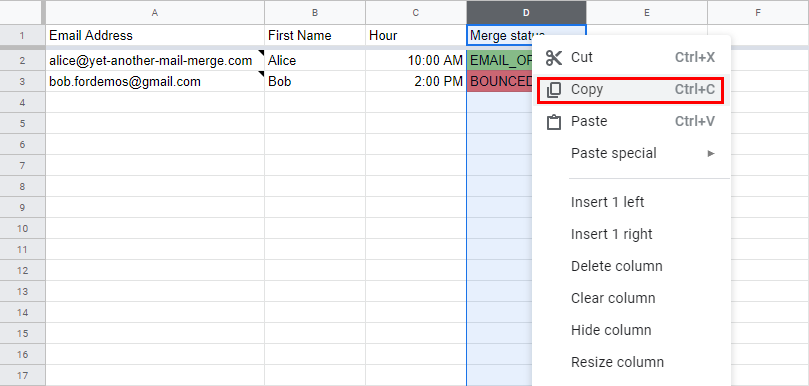Select column F header
This screenshot has height=386, width=809.
758,12
